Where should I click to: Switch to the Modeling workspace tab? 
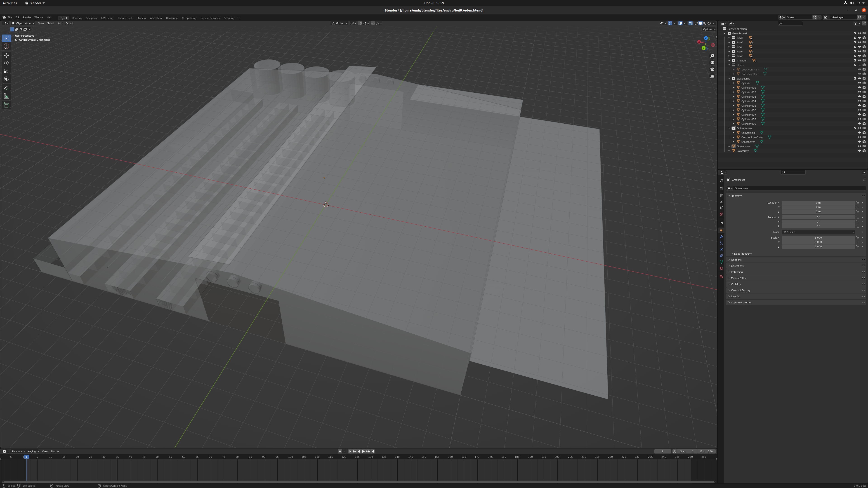tap(76, 18)
